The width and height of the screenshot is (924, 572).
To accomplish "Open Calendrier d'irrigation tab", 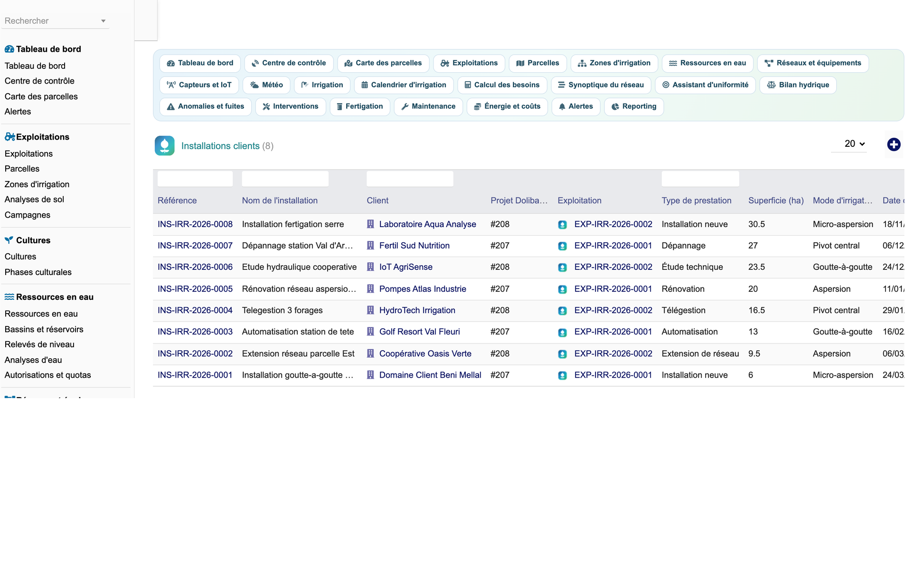I will [x=404, y=85].
